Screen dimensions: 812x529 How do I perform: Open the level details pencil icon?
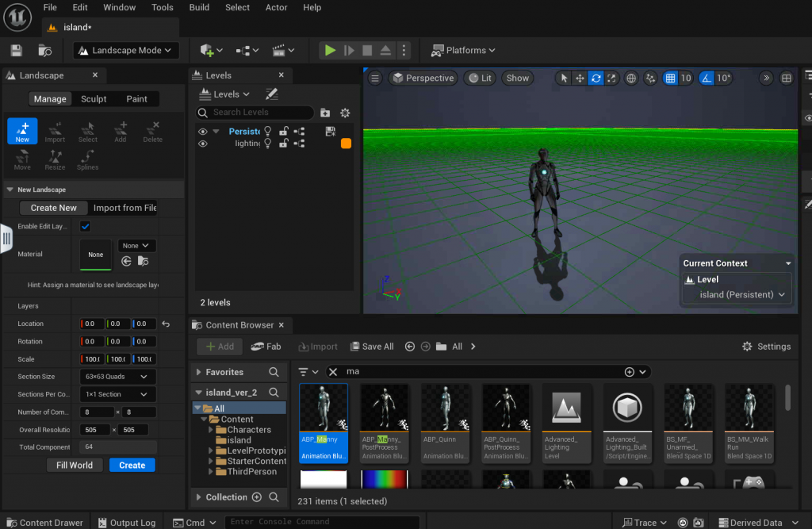coord(271,94)
